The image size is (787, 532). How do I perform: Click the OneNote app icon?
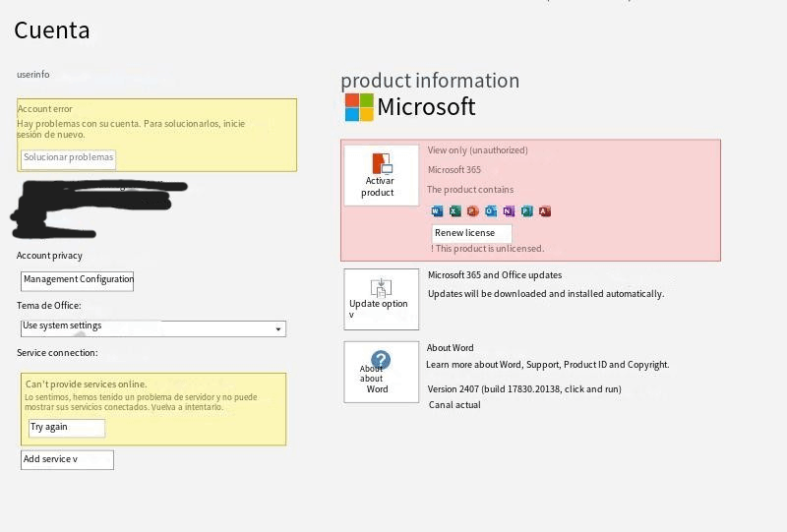click(x=509, y=211)
